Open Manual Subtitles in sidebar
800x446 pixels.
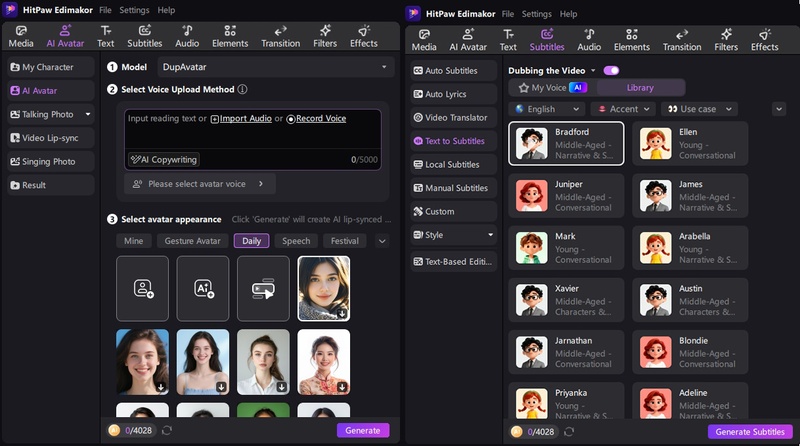[x=453, y=188]
